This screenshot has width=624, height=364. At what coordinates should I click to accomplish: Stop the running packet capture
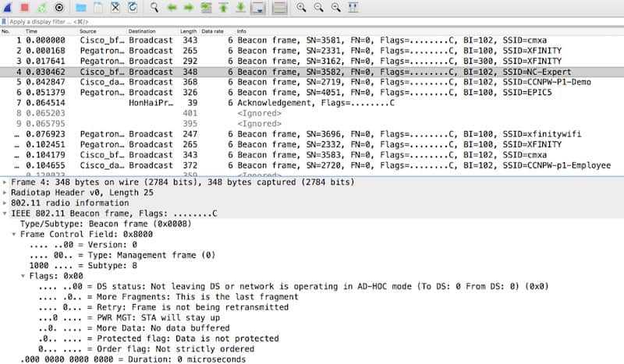click(25, 7)
